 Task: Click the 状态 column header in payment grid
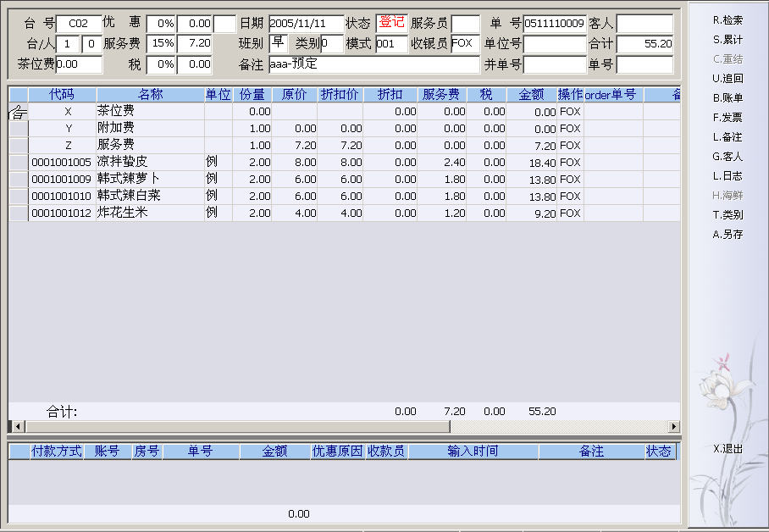659,451
